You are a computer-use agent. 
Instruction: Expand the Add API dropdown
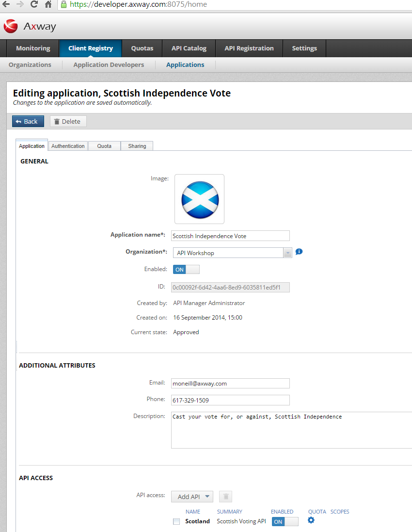(192, 497)
